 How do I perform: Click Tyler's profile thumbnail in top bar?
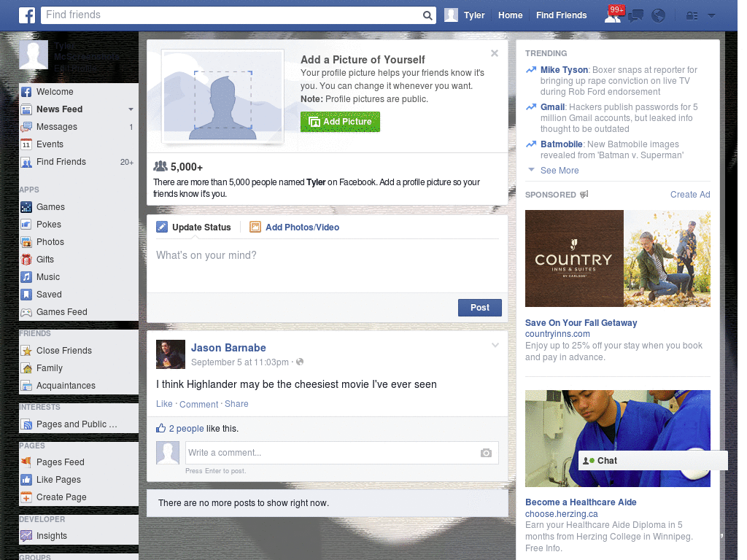pyautogui.click(x=451, y=15)
